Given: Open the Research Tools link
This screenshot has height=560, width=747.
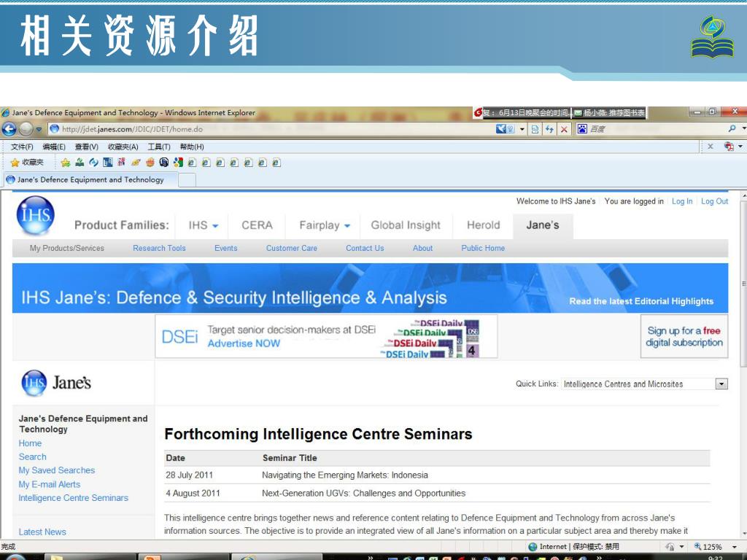Looking at the screenshot, I should [159, 248].
